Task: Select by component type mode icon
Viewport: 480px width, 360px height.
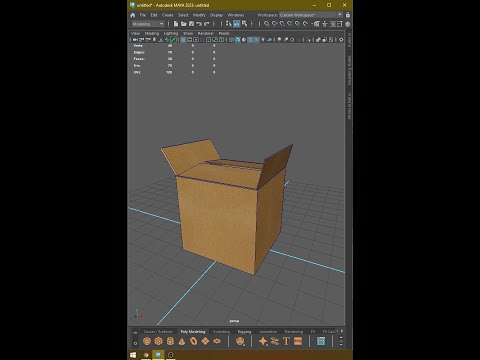Action: (245, 24)
